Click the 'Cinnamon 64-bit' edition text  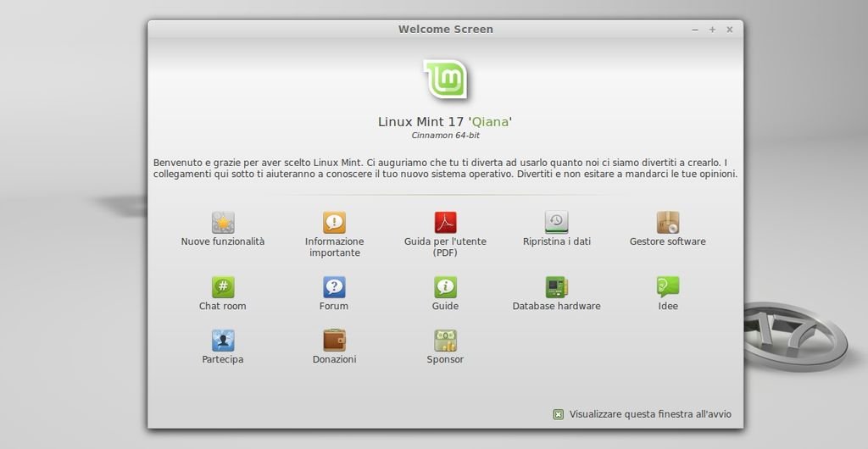[x=446, y=136]
